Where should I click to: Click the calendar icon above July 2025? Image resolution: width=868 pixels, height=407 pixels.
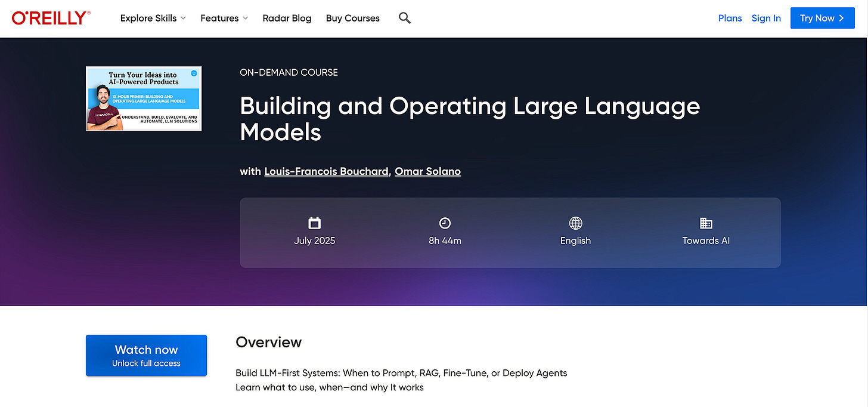[x=315, y=223]
